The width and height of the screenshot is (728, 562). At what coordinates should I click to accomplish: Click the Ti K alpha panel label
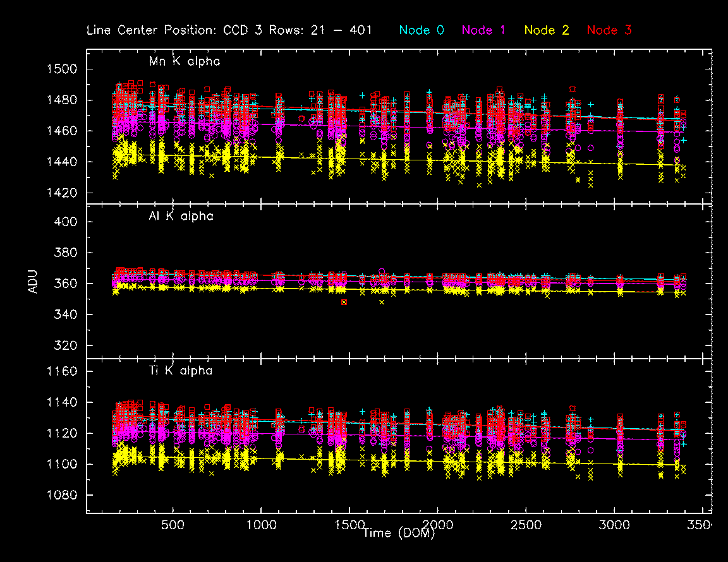click(x=181, y=371)
